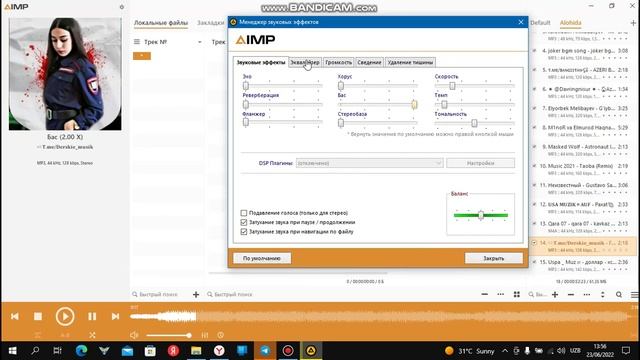
Task: Open the equalizer icon next to volume
Action: [x=205, y=335]
